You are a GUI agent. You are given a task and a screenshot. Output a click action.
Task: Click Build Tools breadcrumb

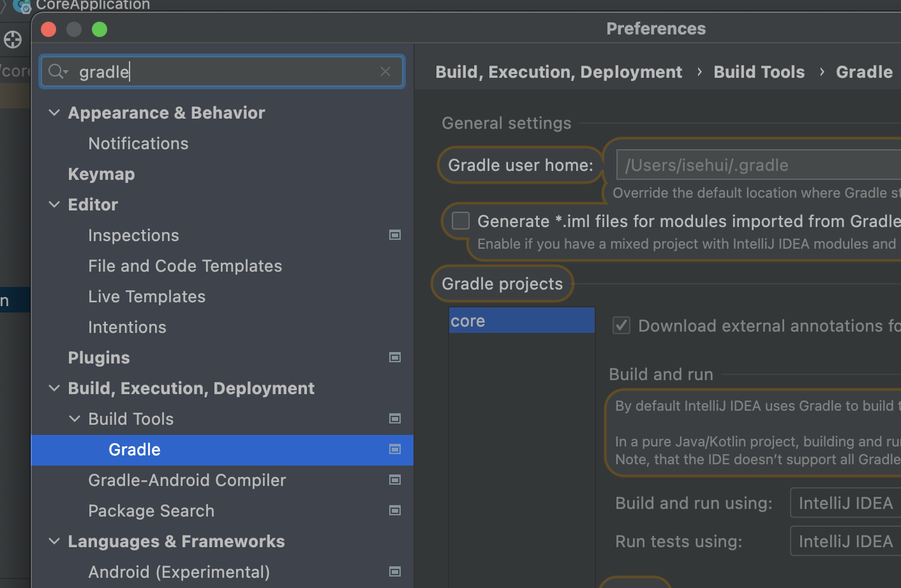(759, 72)
